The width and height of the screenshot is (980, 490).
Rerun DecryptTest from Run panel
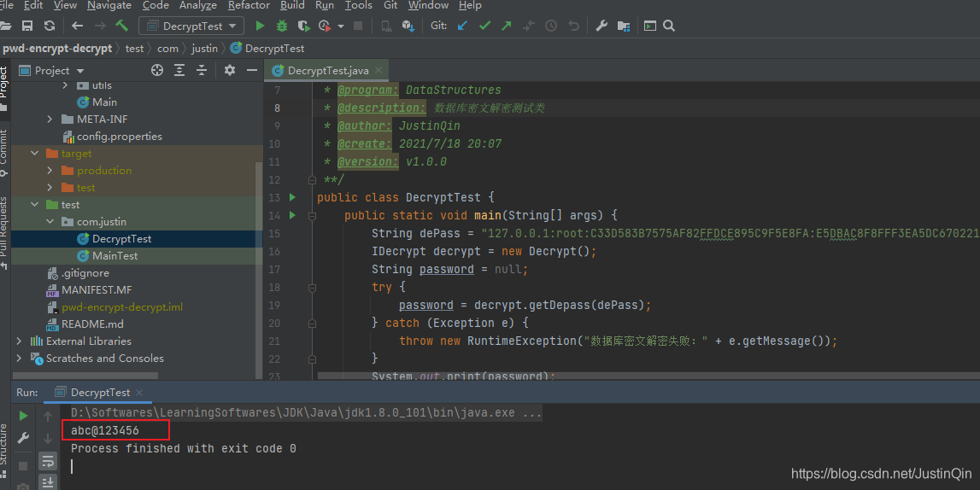click(x=23, y=416)
